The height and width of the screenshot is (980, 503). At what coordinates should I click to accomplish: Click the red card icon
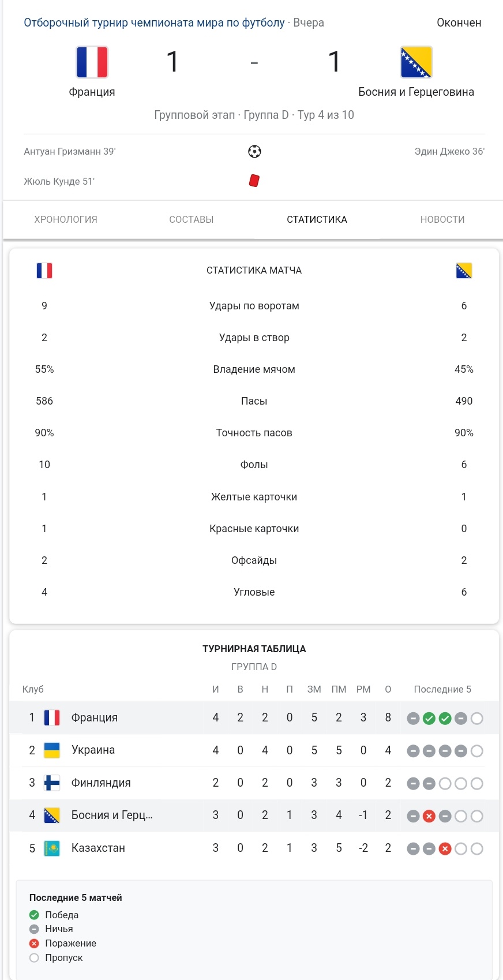point(254,181)
